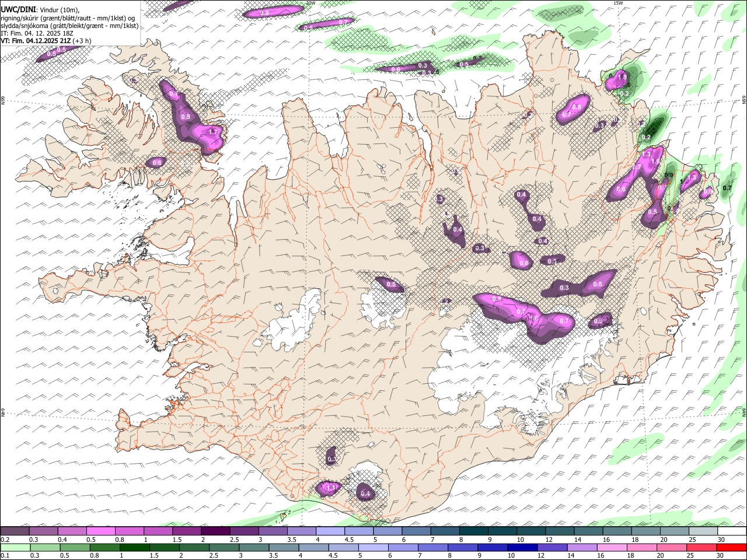Select the pale lavender swatch between 4 and 4.5
This screenshot has height=560, width=747.
330,531
